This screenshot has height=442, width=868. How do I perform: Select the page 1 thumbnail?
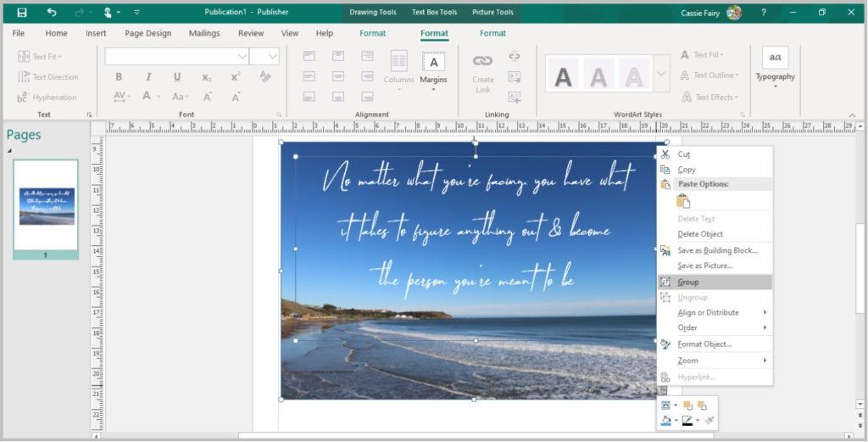click(x=47, y=205)
